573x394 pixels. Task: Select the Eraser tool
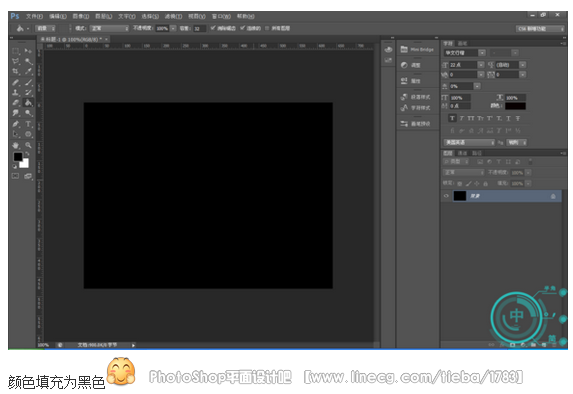tap(16, 103)
